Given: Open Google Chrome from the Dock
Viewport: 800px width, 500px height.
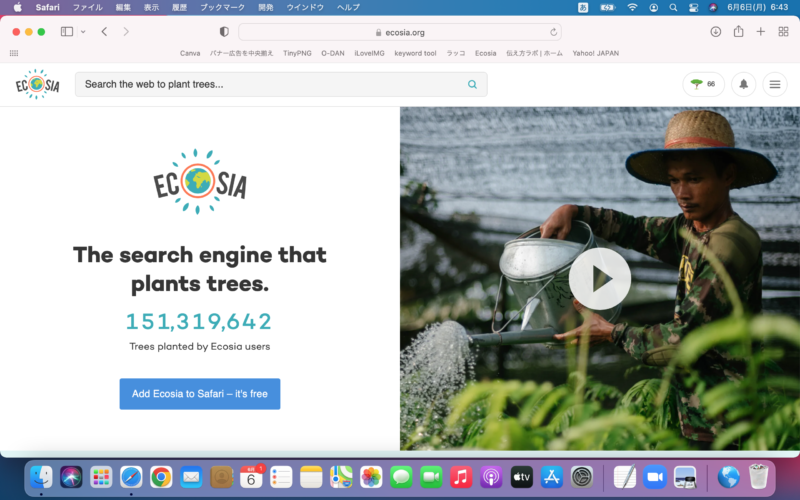Looking at the screenshot, I should coord(161,478).
